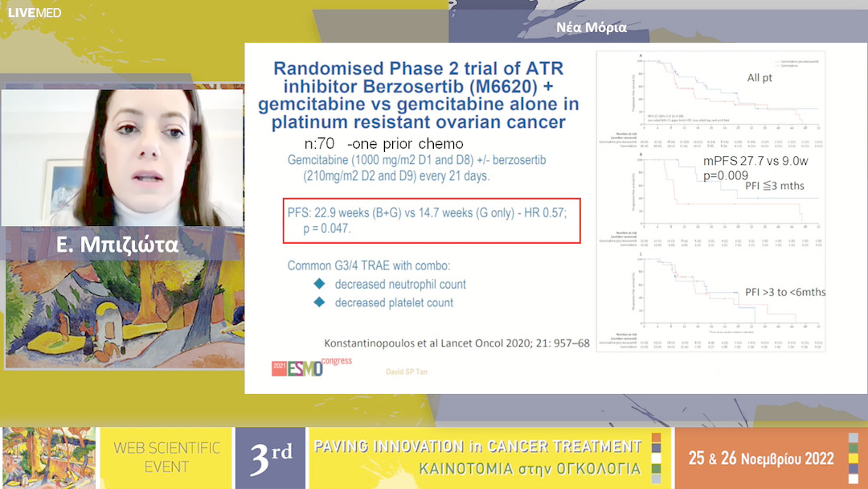Select "decreased neutrophil count" bullet text
The image size is (868, 489).
pyautogui.click(x=400, y=285)
